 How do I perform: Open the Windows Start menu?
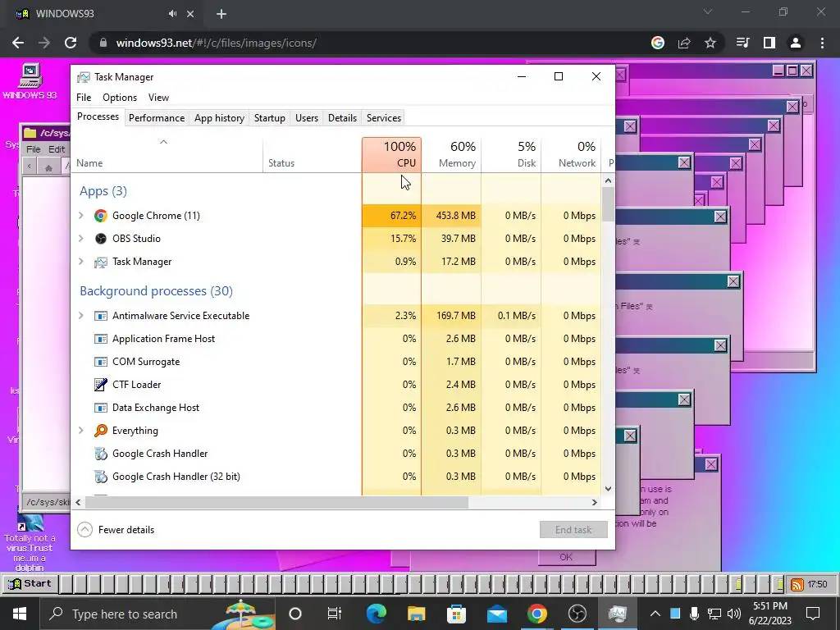click(x=20, y=614)
